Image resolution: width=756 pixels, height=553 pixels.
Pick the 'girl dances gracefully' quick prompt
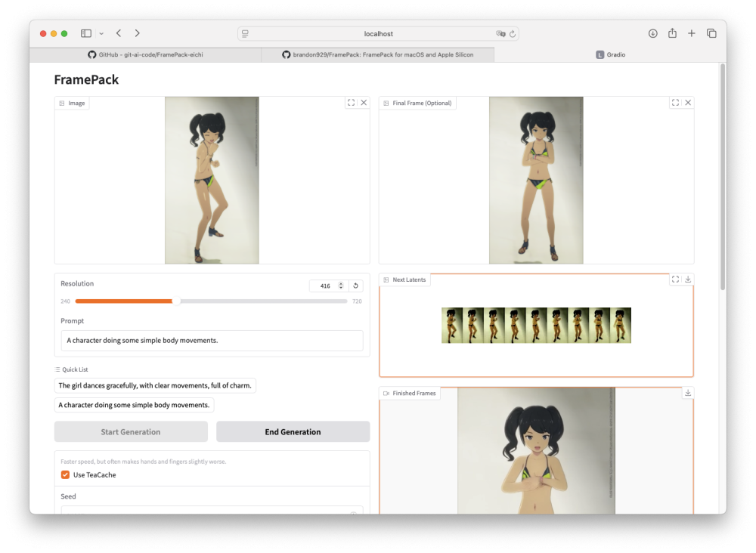[x=155, y=385]
